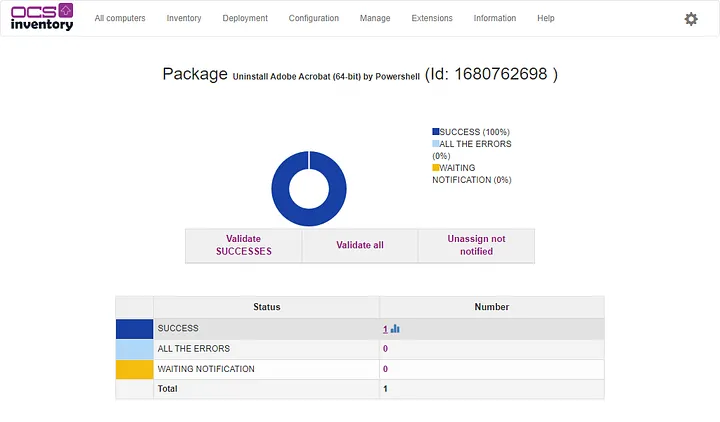Select the Total row label
Image resolution: width=720 pixels, height=422 pixels.
168,389
